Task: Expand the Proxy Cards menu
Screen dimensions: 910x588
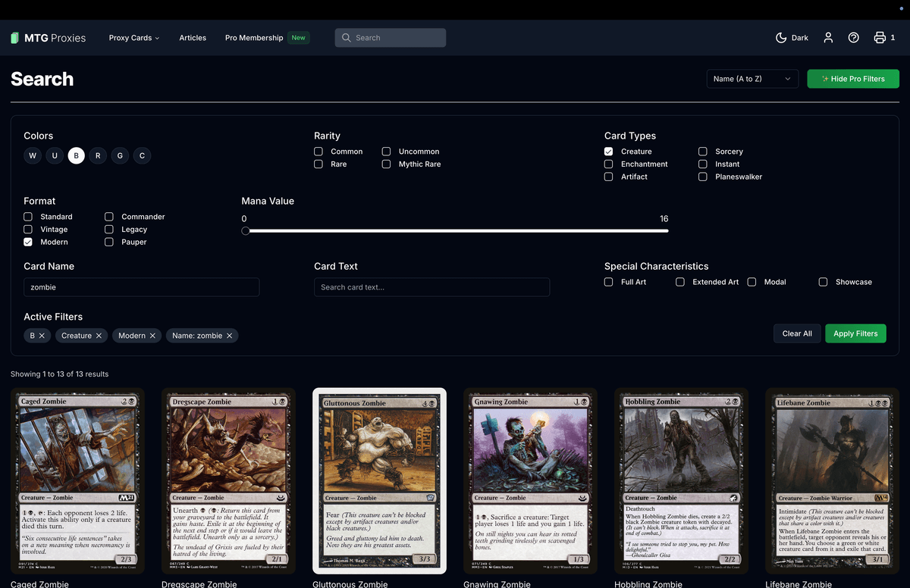Action: pyautogui.click(x=133, y=37)
